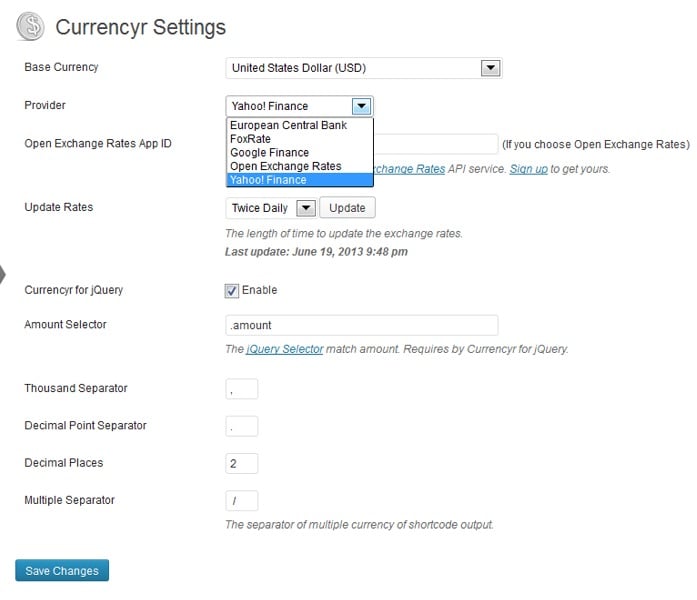Click the Amount Selector text field
The height and width of the screenshot is (600, 697).
tap(361, 325)
